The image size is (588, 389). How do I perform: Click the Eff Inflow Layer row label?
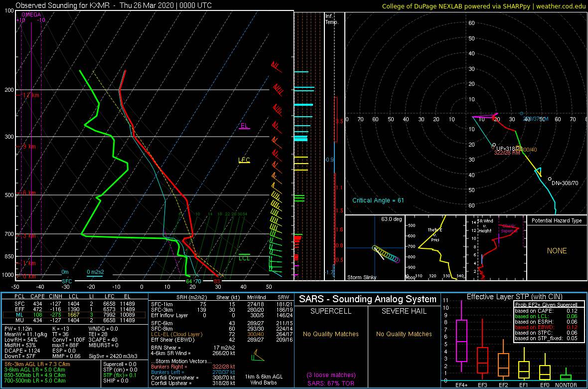pyautogui.click(x=169, y=314)
